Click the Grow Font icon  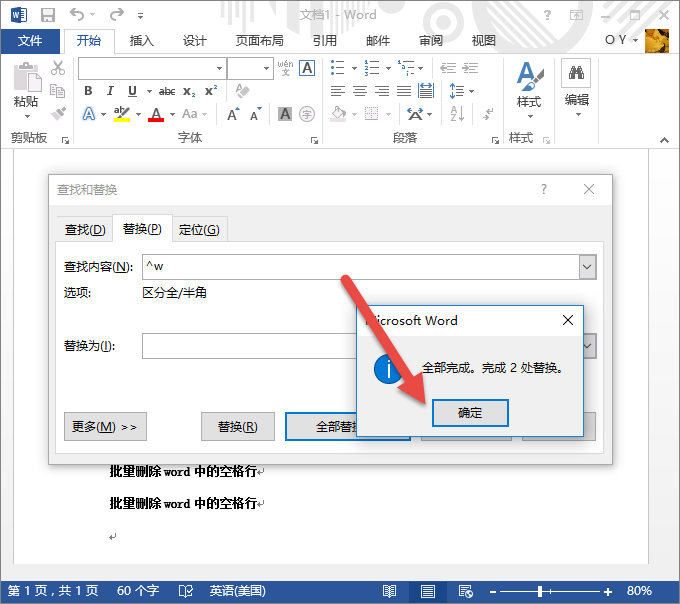click(x=233, y=114)
